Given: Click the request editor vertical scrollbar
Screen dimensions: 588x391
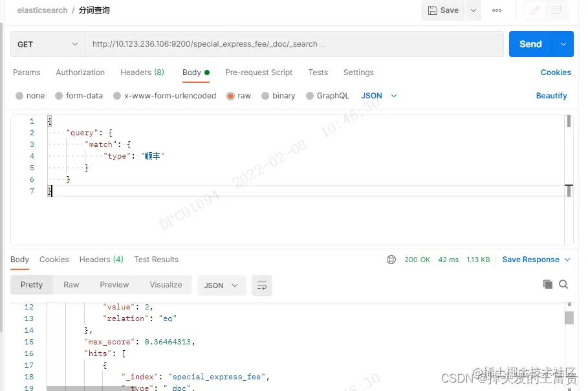Looking at the screenshot, I should tap(569, 121).
